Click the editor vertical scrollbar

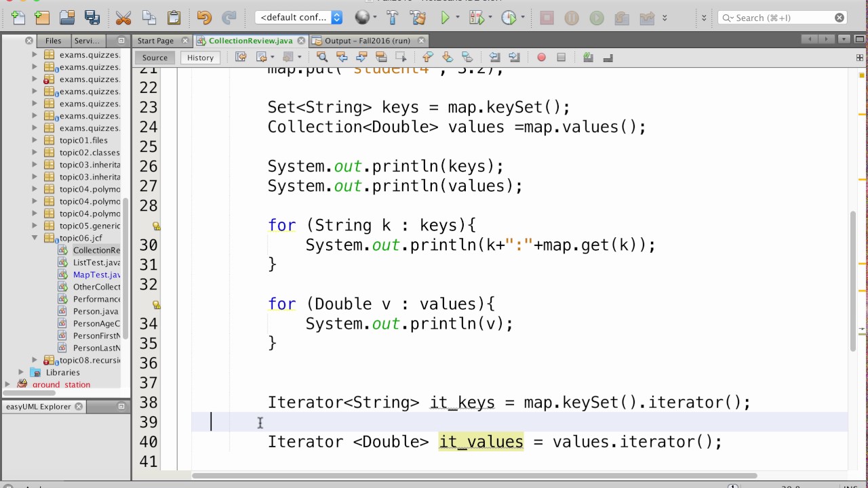(x=854, y=280)
